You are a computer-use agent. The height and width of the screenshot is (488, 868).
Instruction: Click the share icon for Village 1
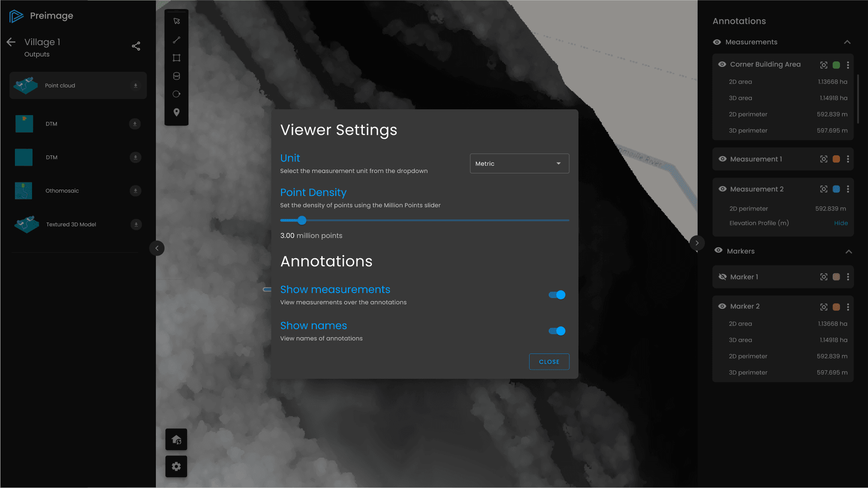click(136, 46)
